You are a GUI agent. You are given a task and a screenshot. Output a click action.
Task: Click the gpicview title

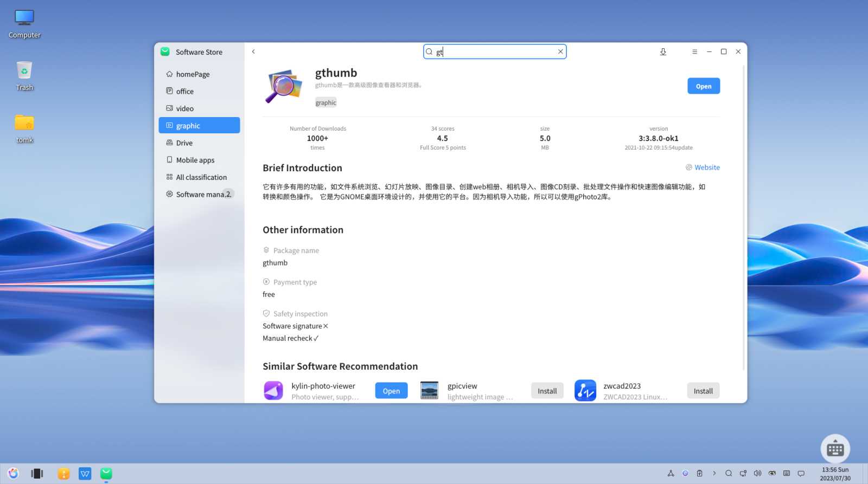tap(462, 386)
